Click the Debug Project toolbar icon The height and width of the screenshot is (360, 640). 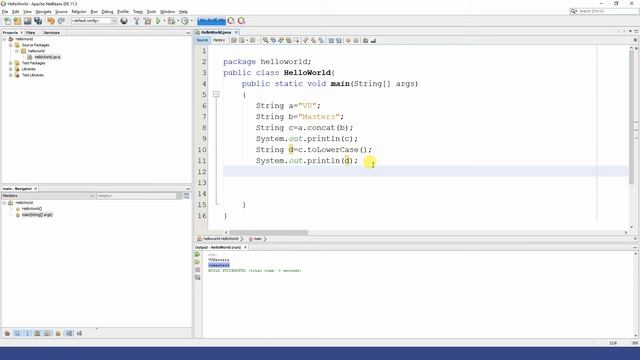click(x=171, y=21)
